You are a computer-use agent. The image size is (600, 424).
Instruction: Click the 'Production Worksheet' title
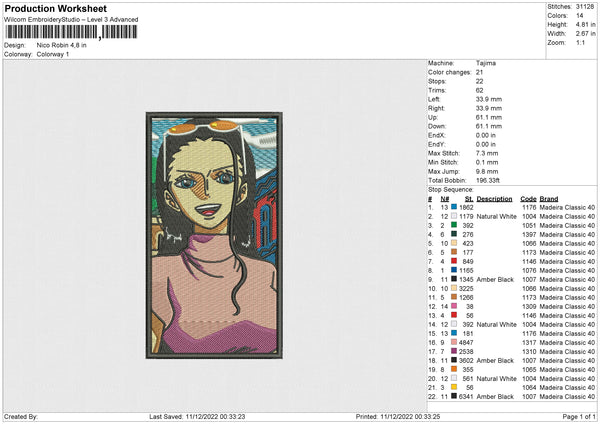pyautogui.click(x=55, y=8)
